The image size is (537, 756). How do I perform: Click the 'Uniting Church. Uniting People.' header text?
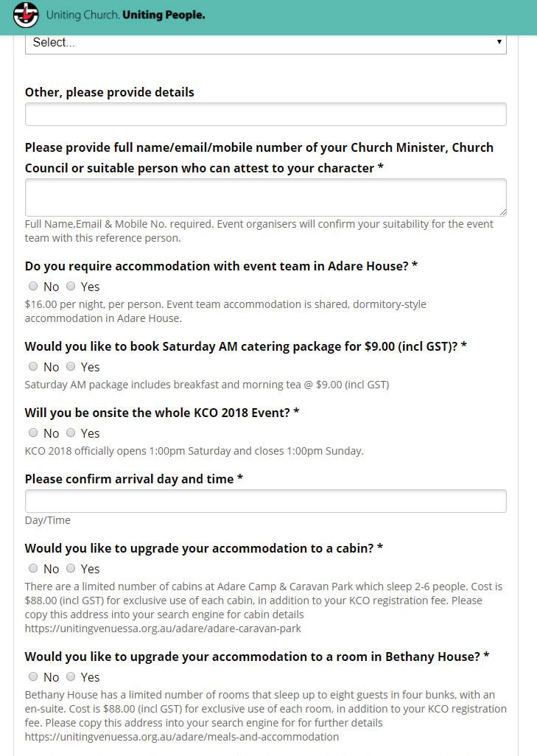pyautogui.click(x=125, y=15)
